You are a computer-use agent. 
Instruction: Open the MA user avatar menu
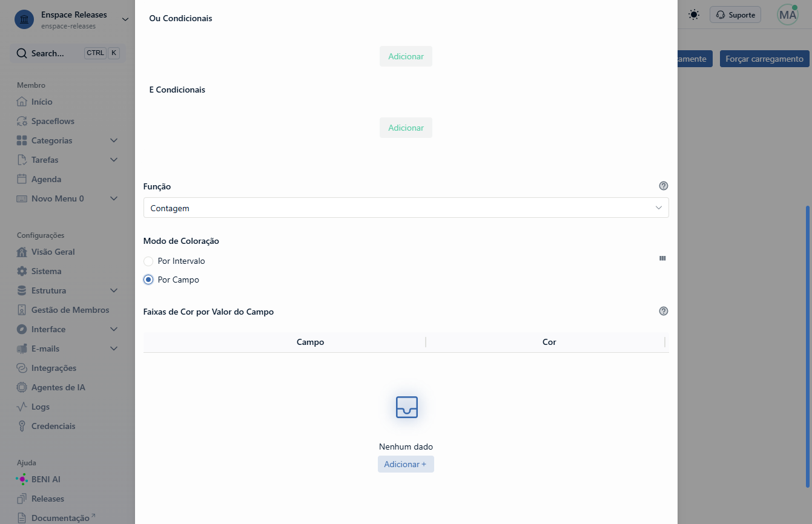(x=788, y=15)
